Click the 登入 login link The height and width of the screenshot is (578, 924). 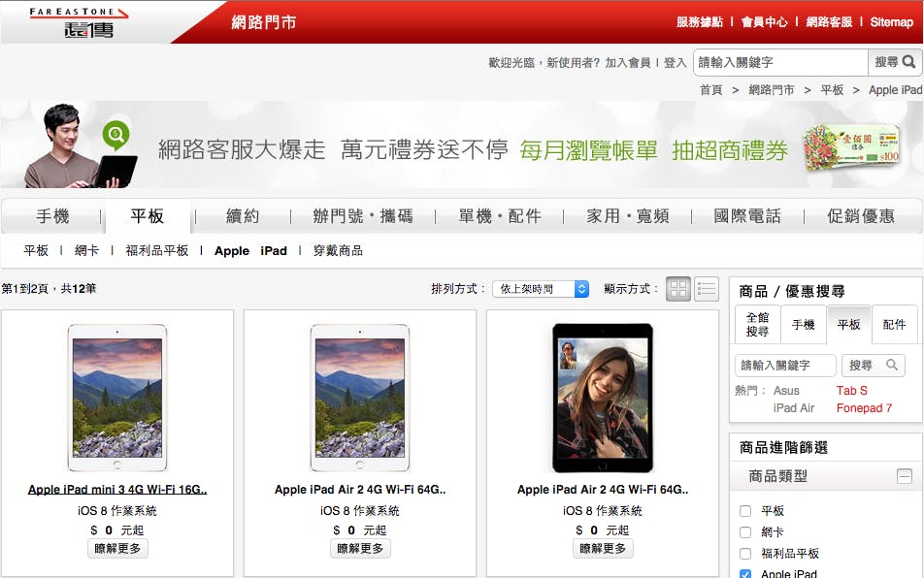(x=676, y=62)
